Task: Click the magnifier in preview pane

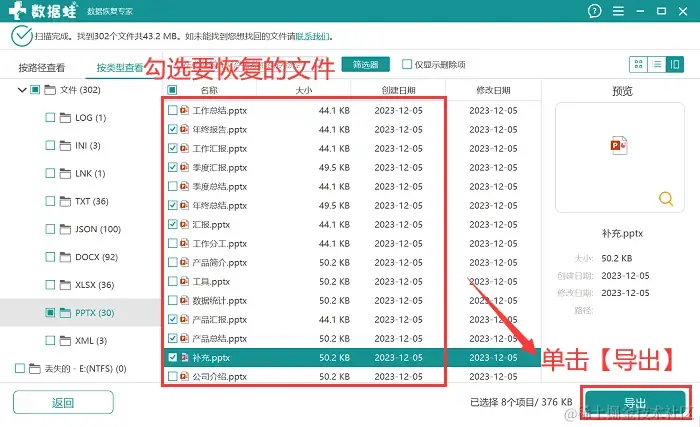Action: tap(666, 198)
